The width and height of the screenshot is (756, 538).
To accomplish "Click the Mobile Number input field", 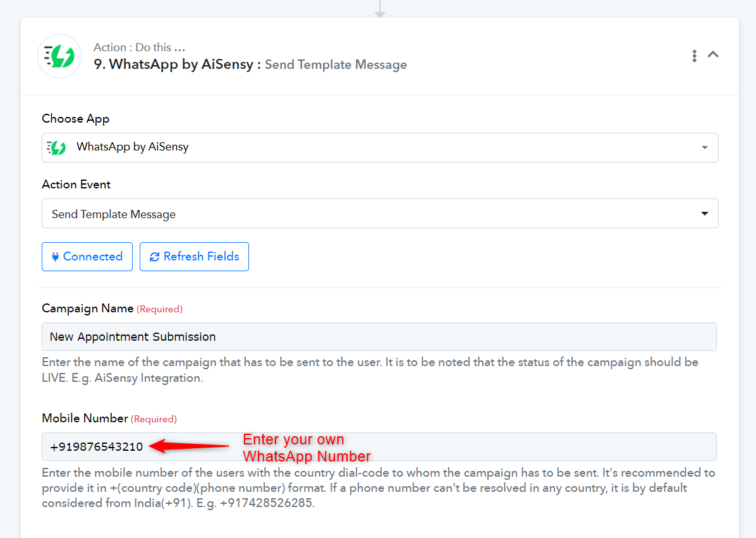I will tap(379, 446).
